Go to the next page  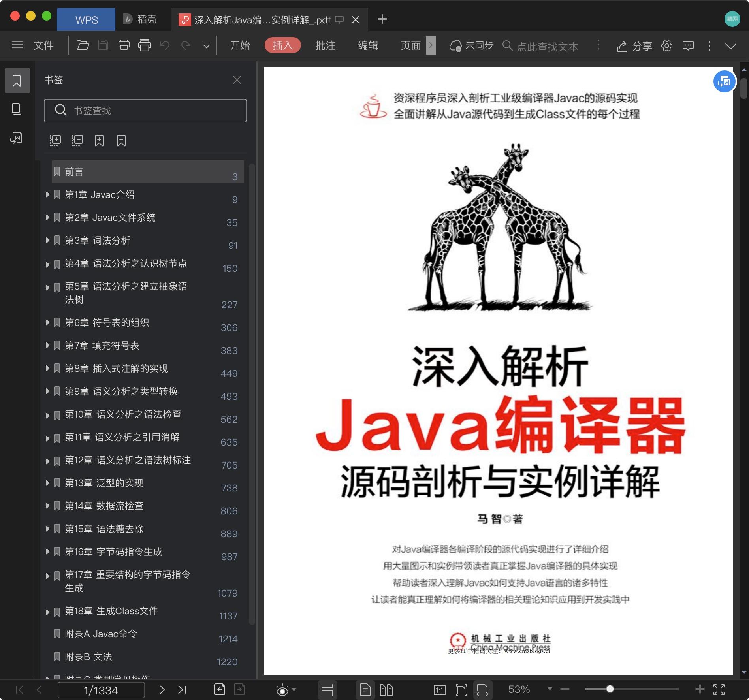click(x=162, y=690)
